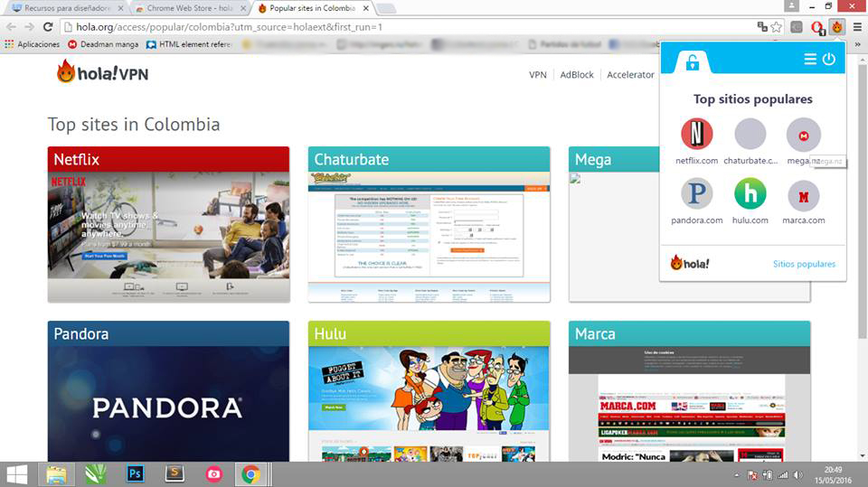Go back using the back arrow

[x=11, y=26]
